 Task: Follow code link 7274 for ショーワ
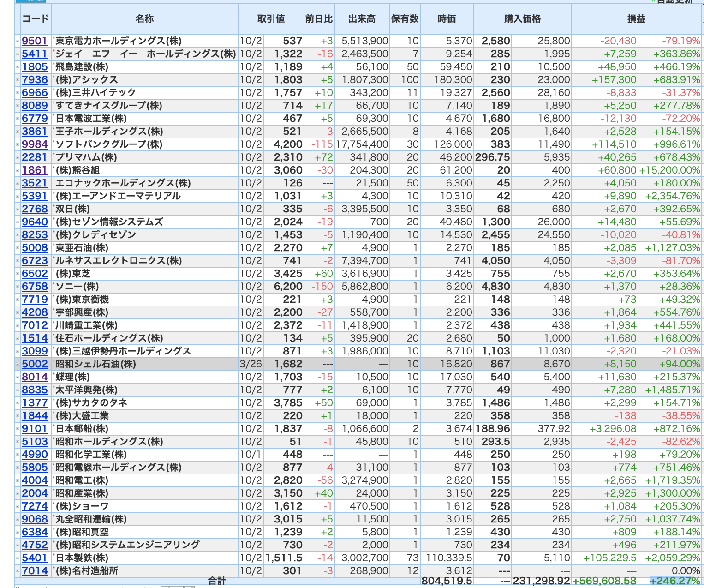35,506
